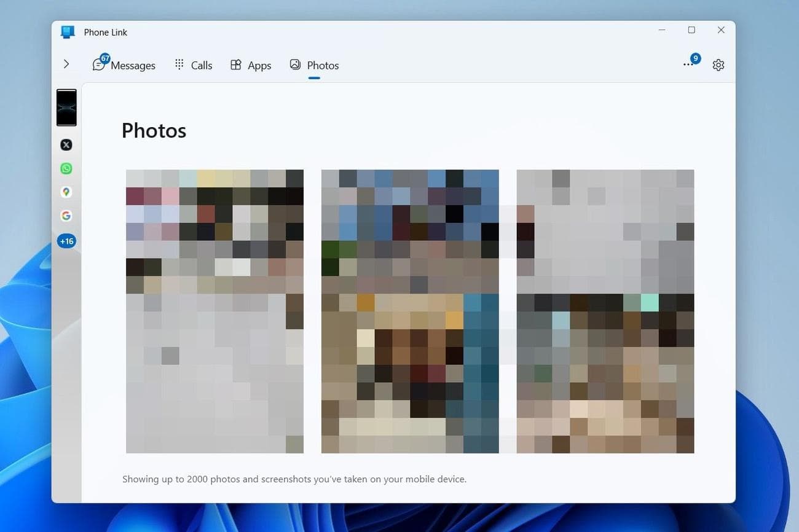Image resolution: width=799 pixels, height=532 pixels.
Task: Switch to the Messages tab
Action: point(124,65)
